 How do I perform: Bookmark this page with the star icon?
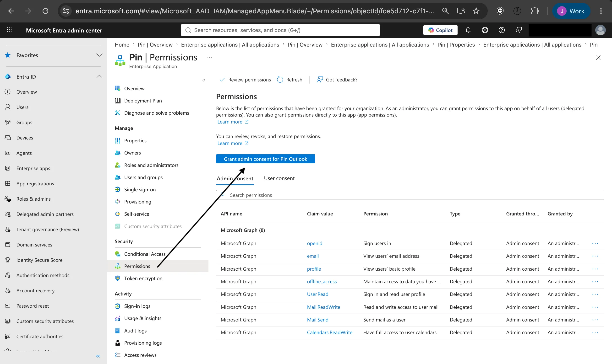476,11
